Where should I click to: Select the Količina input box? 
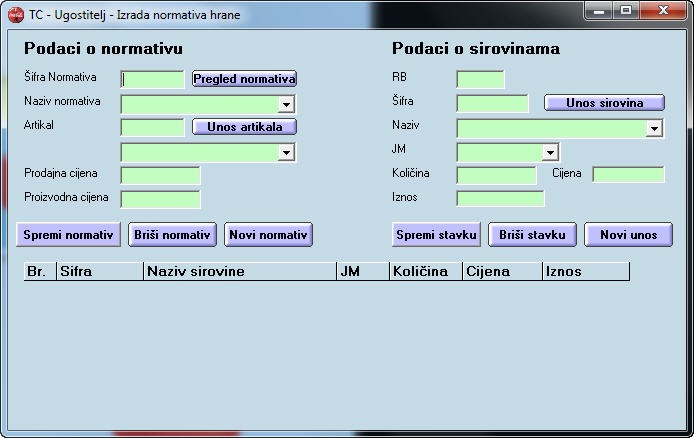(496, 175)
